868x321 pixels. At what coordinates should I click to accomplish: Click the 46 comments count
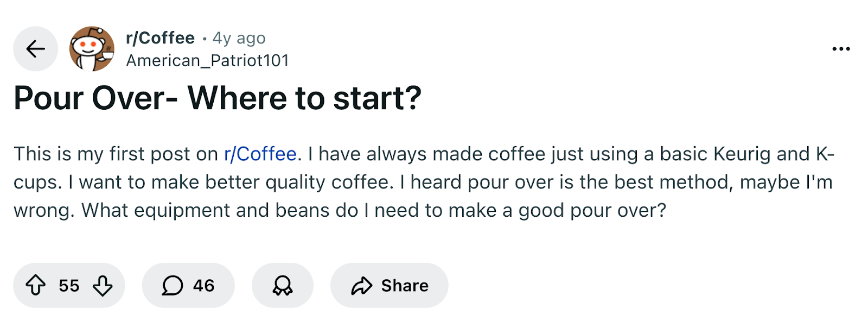203,286
